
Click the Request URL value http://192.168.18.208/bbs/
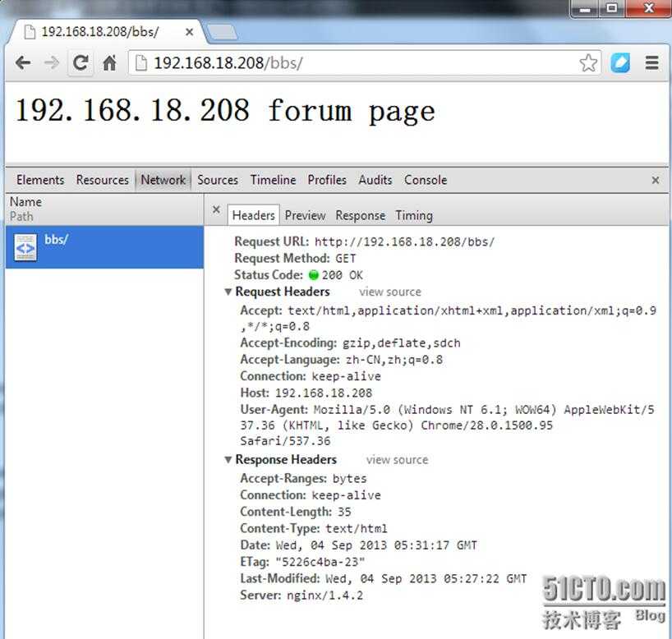click(404, 242)
